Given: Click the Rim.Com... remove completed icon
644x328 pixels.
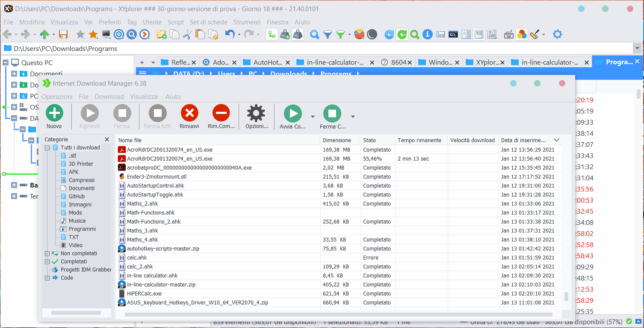Looking at the screenshot, I should [x=222, y=113].
